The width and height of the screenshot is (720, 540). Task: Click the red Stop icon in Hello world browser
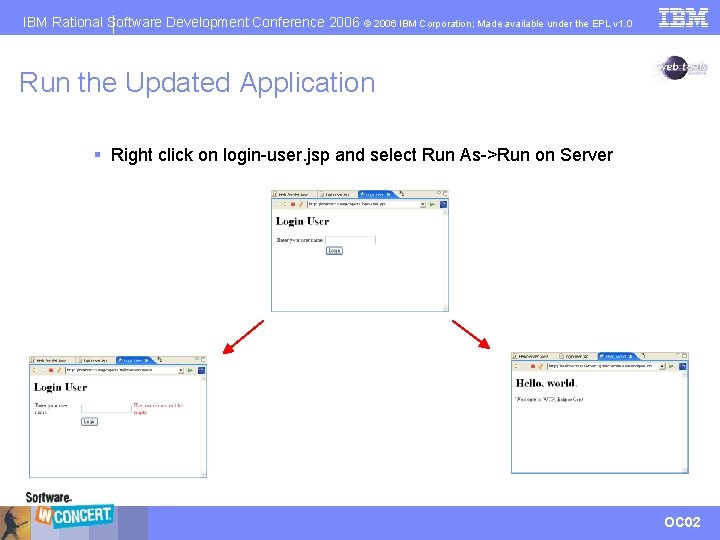pos(533,366)
